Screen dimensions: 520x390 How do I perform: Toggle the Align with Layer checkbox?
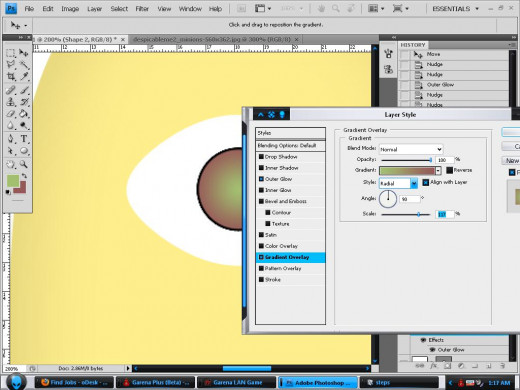pyautogui.click(x=426, y=182)
